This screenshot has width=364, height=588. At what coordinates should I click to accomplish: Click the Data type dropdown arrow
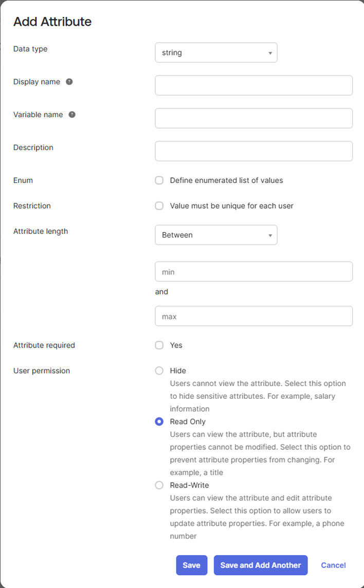click(270, 53)
